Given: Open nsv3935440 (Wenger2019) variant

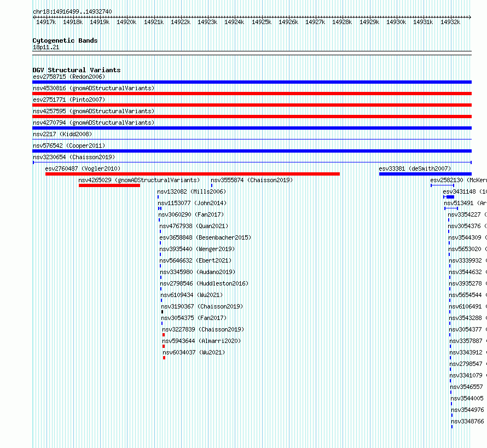Looking at the screenshot, I should point(197,249).
